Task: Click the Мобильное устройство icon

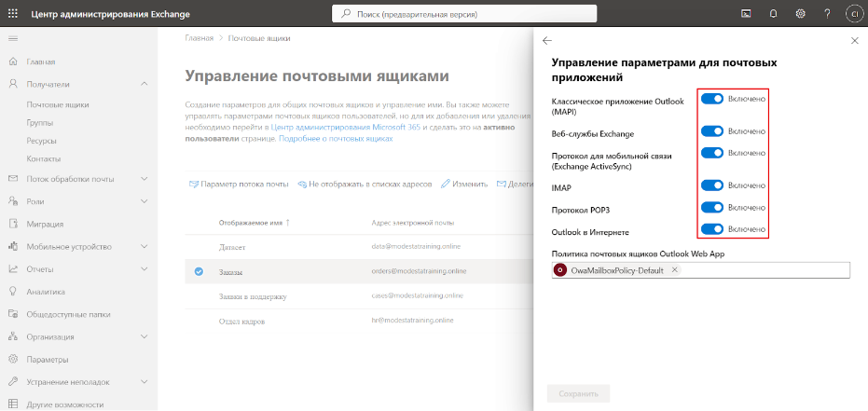Action: point(13,246)
